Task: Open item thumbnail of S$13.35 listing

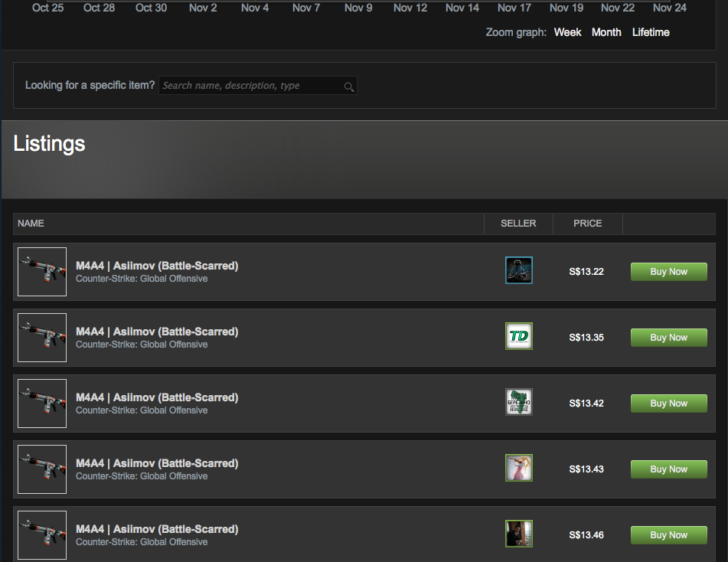Action: coord(42,338)
